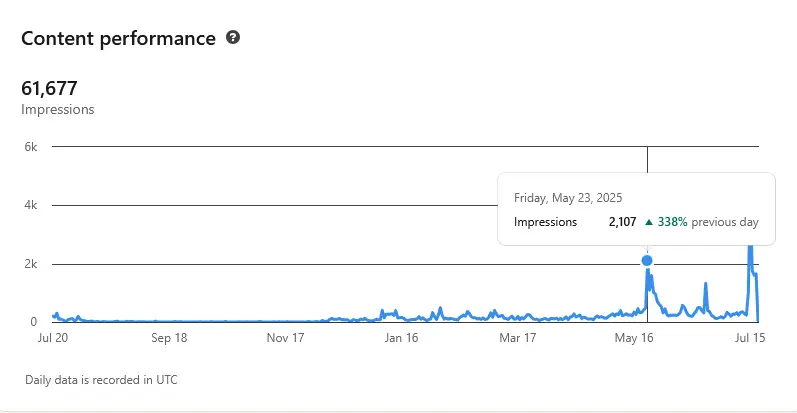This screenshot has width=797, height=413.
Task: Click the Jan 16 x-axis date label
Action: coord(401,338)
